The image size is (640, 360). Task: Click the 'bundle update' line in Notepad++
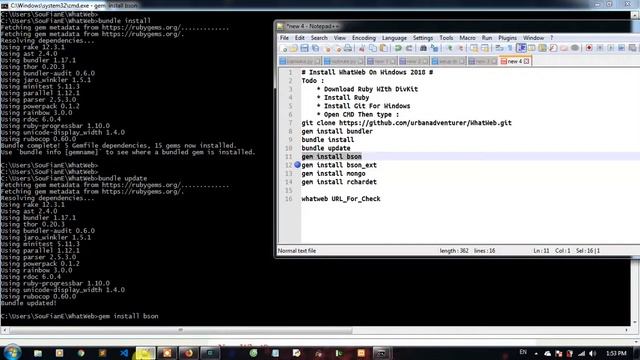[326, 148]
